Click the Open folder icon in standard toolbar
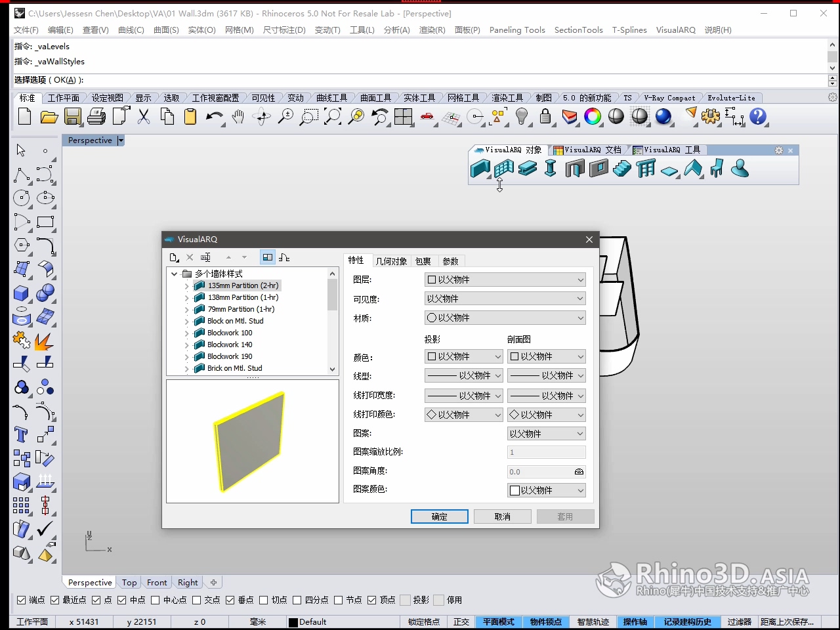This screenshot has width=840, height=630. 49,117
